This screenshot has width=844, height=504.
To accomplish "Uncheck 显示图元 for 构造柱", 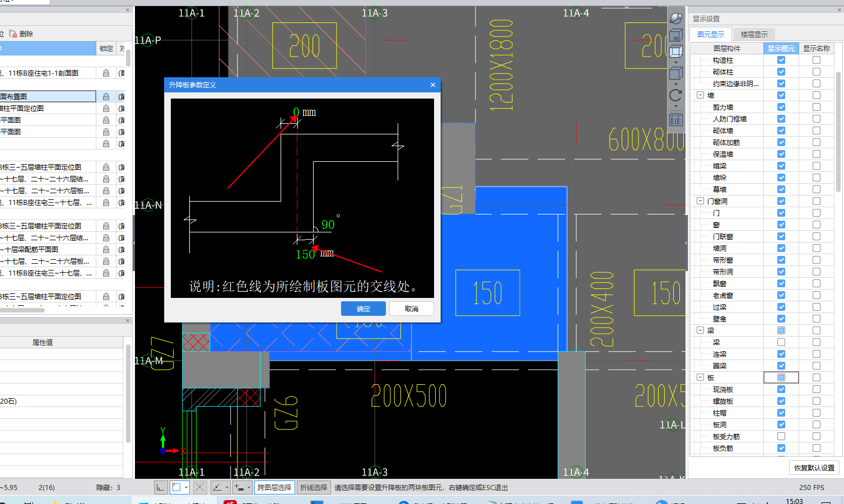I will 781,60.
